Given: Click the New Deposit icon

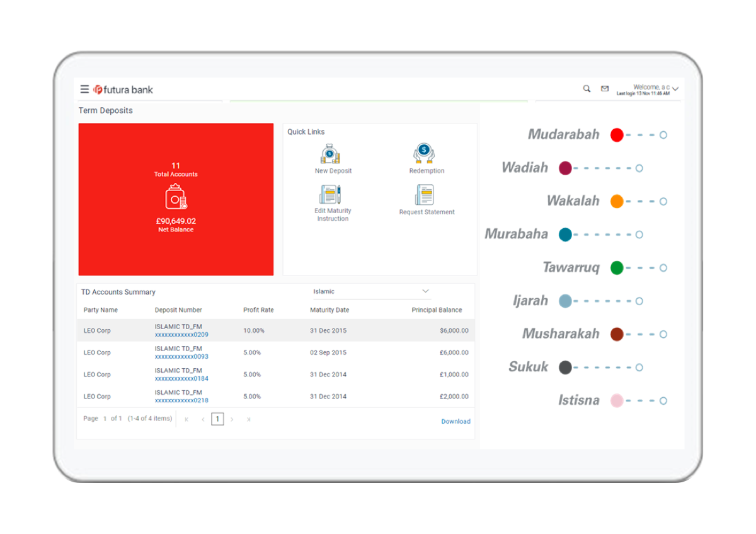Looking at the screenshot, I should 330,154.
